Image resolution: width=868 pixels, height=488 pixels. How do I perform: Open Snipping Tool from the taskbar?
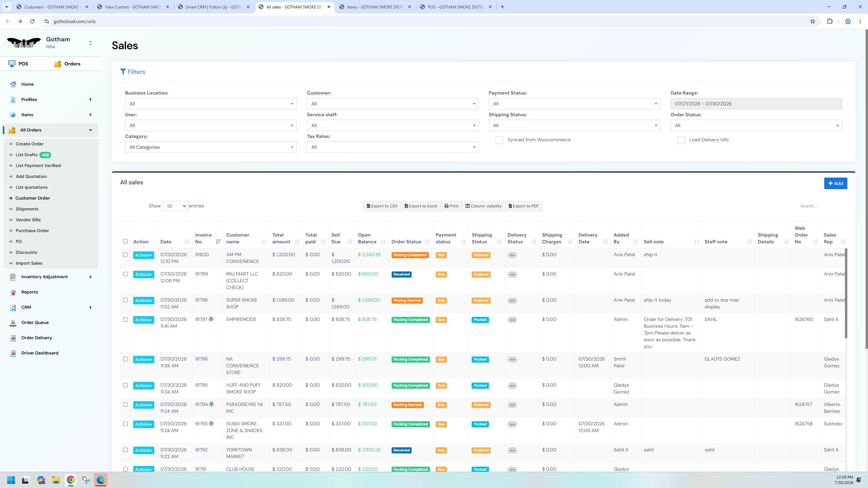86,480
